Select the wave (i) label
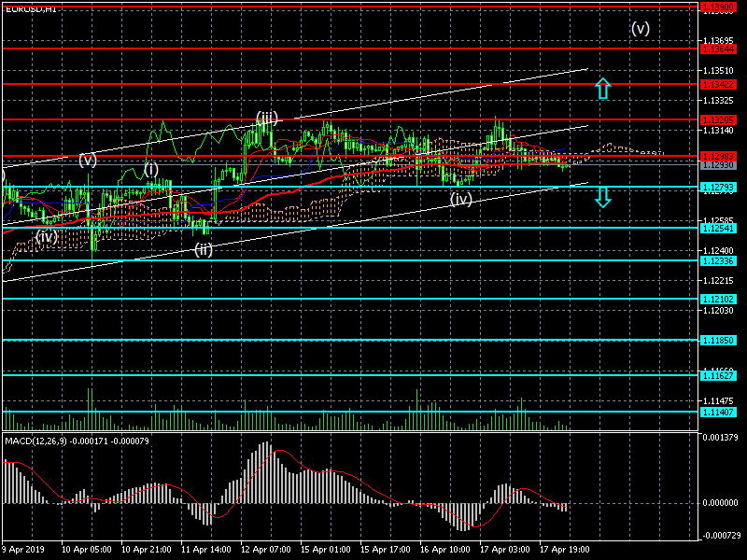The image size is (747, 560). click(151, 169)
